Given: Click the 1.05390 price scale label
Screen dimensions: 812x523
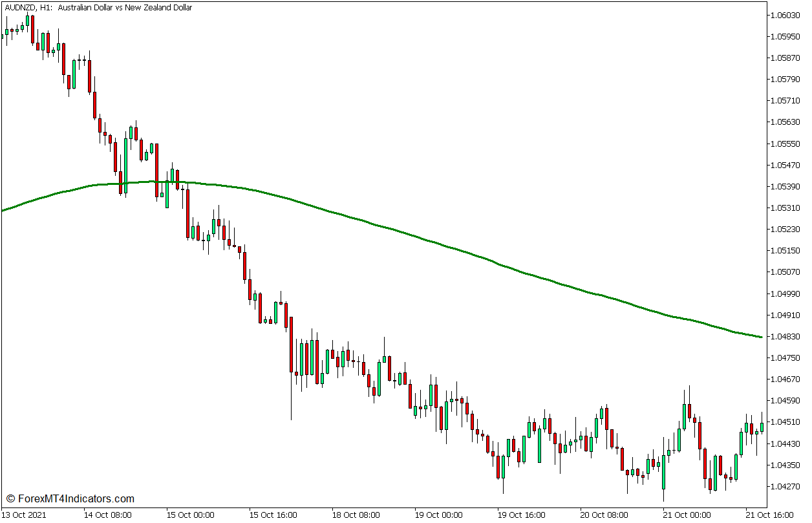Looking at the screenshot, I should 785,186.
